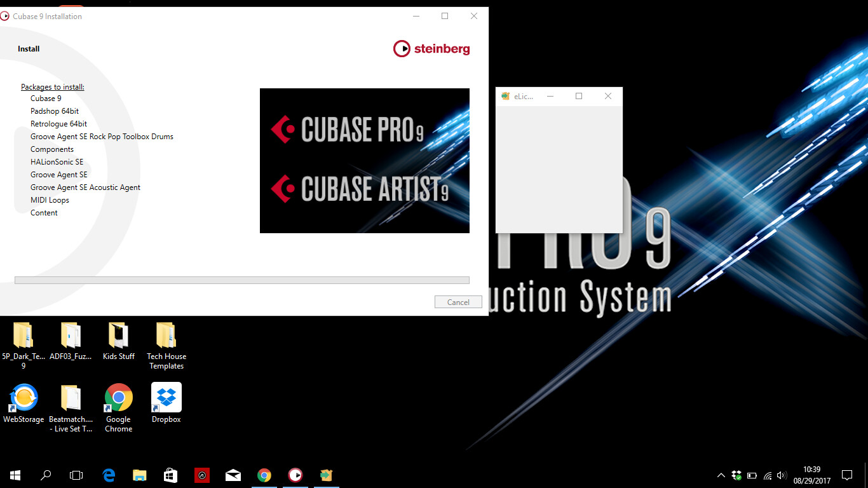Maximize the Cubase 9 Installation window

(445, 16)
